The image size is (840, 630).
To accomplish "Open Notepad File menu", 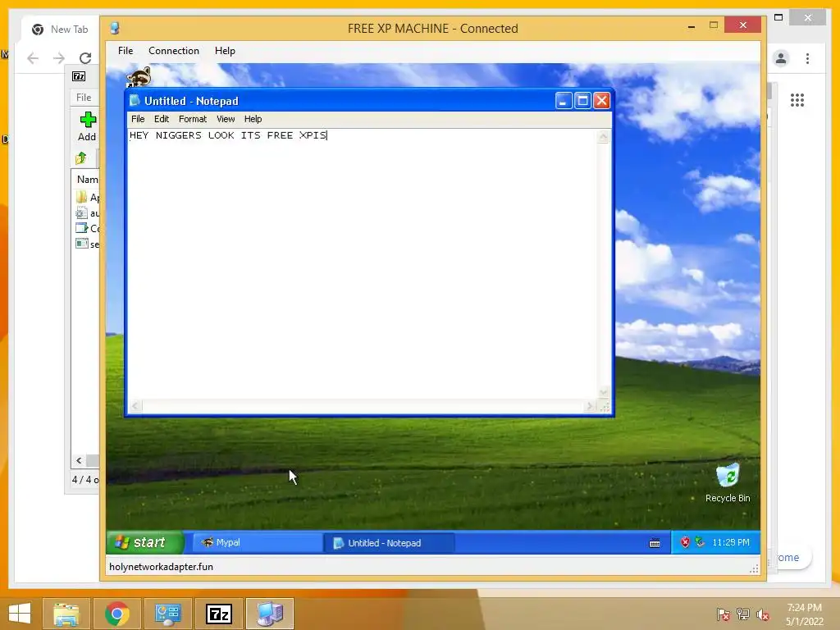I will [138, 119].
